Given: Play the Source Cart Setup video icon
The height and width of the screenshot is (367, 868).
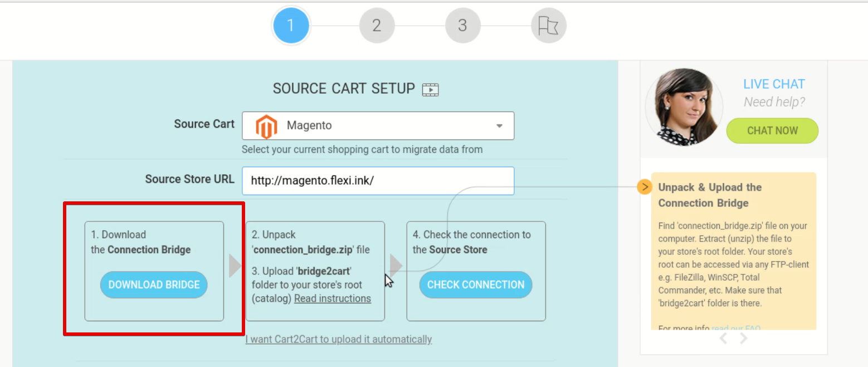Looking at the screenshot, I should (430, 89).
